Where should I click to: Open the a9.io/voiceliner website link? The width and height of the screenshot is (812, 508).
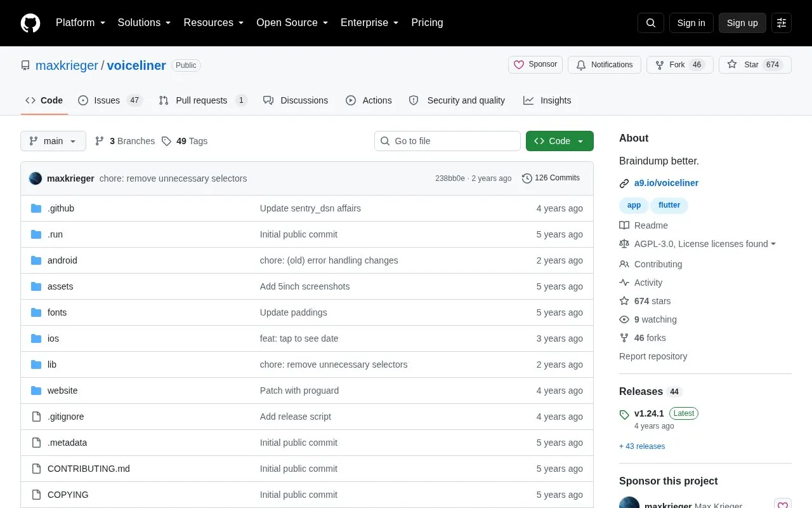[666, 183]
